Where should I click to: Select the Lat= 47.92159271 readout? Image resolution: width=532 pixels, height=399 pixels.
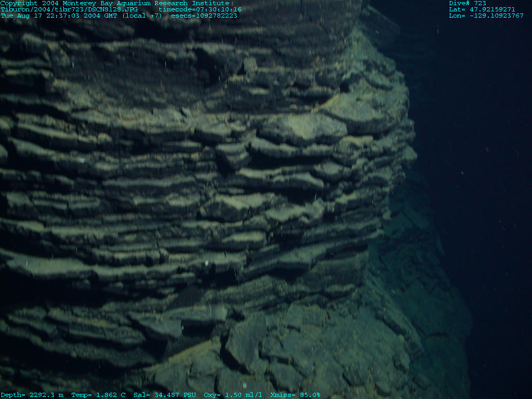point(482,9)
